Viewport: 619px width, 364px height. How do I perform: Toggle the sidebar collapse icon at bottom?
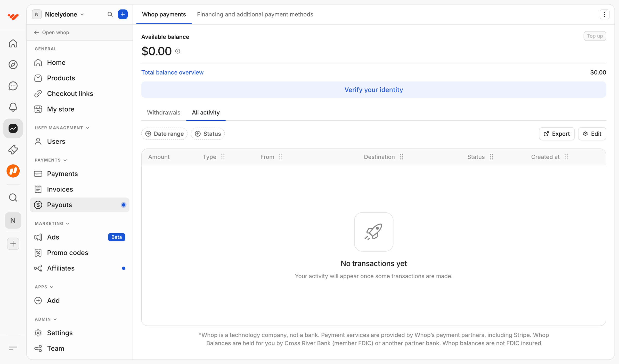coord(13,348)
